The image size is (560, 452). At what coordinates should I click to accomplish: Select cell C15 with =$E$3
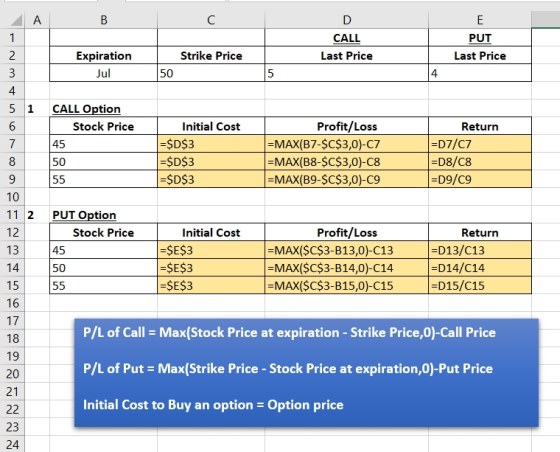click(211, 285)
